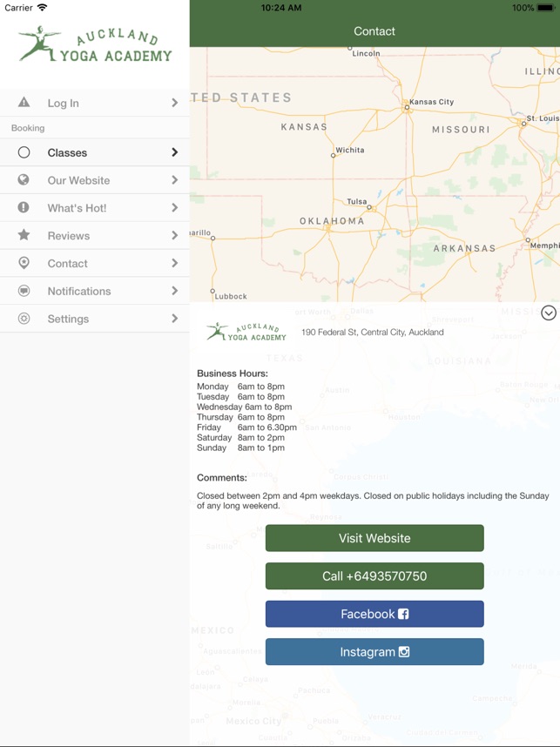Screen dimensions: 560x747
Task: Open Classes using its right chevron
Action: 175,152
